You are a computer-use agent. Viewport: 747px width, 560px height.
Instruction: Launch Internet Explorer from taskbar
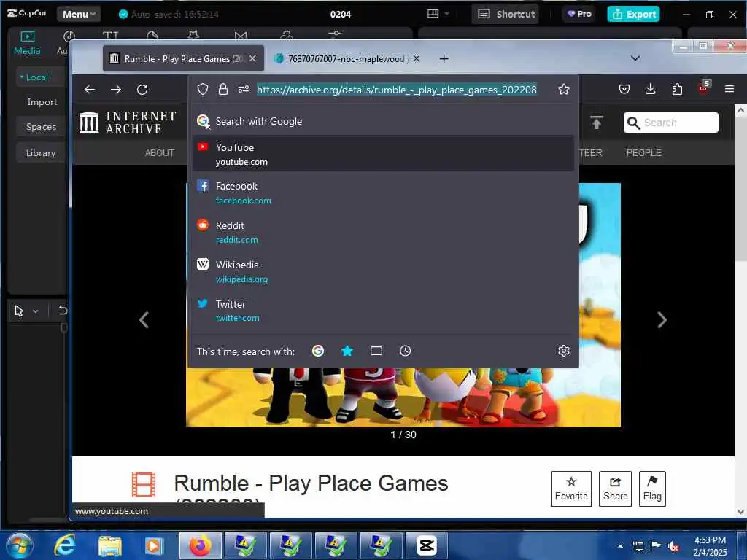click(65, 545)
